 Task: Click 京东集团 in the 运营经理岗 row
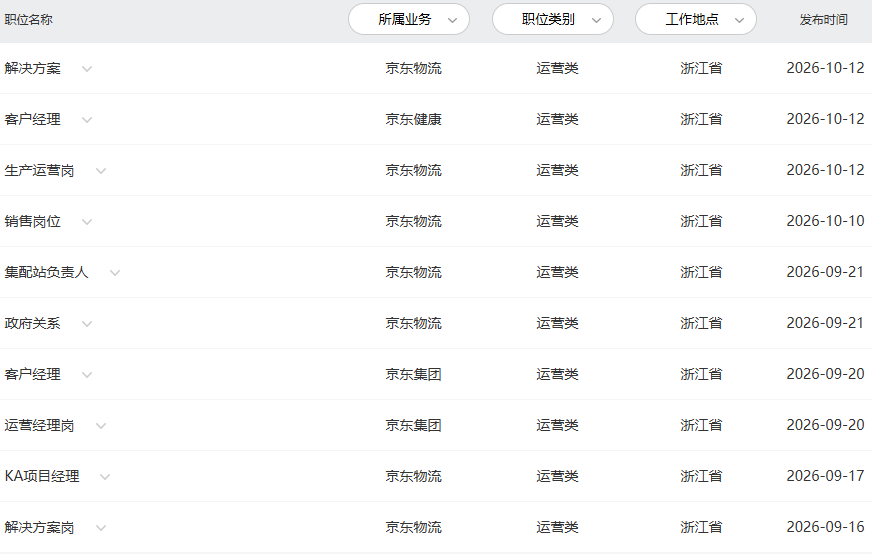[414, 425]
